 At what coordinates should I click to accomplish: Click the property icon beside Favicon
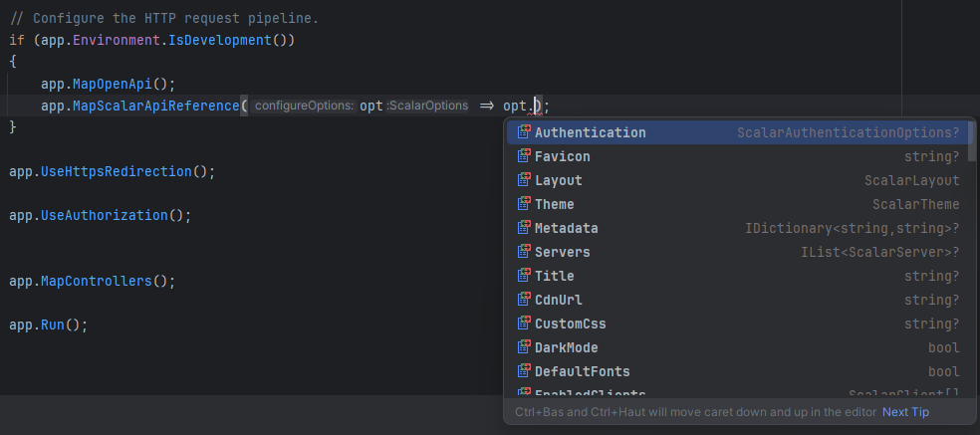(524, 156)
